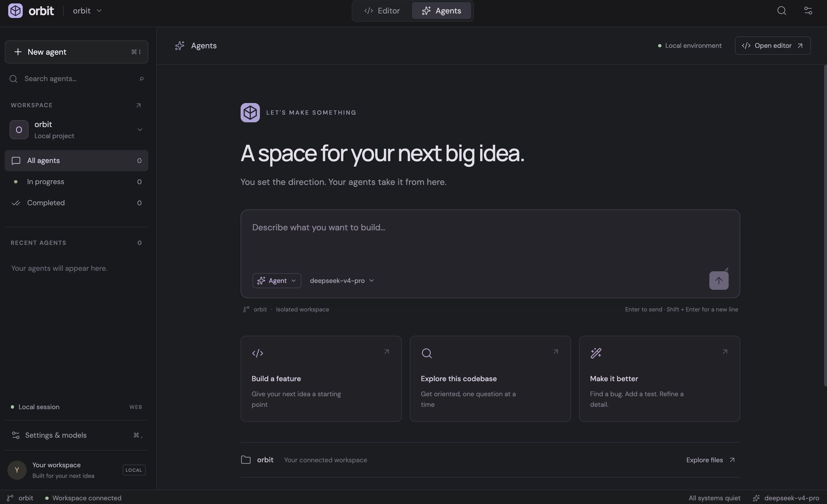Open global search magnifier icon at top right

click(x=782, y=11)
